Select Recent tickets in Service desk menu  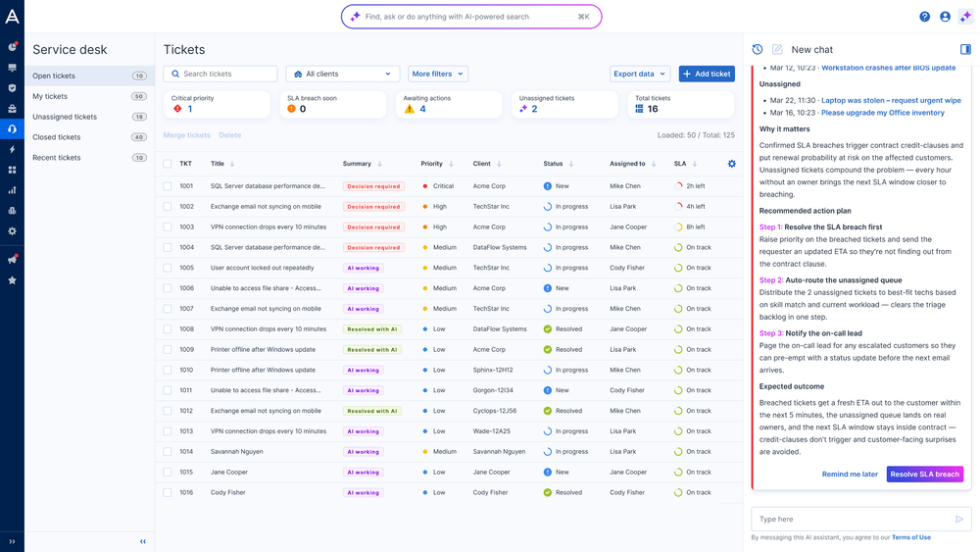click(89, 158)
